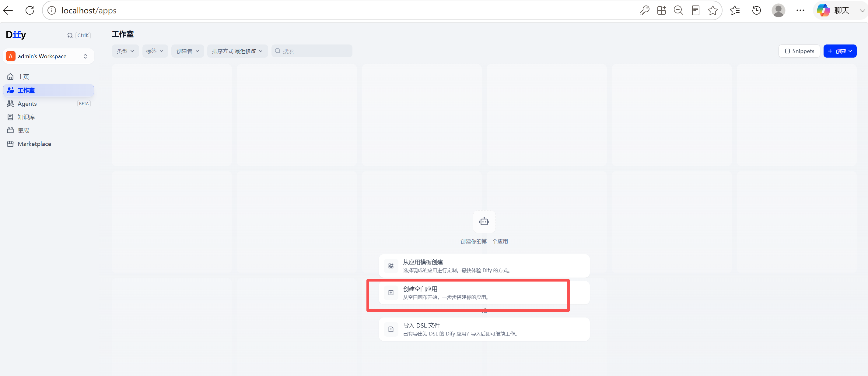The height and width of the screenshot is (376, 868).
Task: Bookmark page with star icon
Action: (713, 10)
